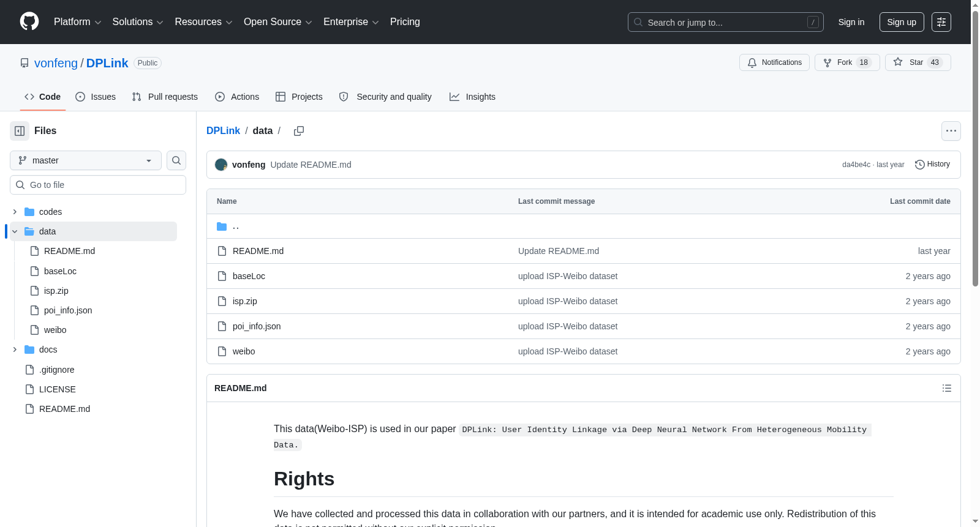
Task: Collapse the data folder in tree
Action: pos(15,231)
